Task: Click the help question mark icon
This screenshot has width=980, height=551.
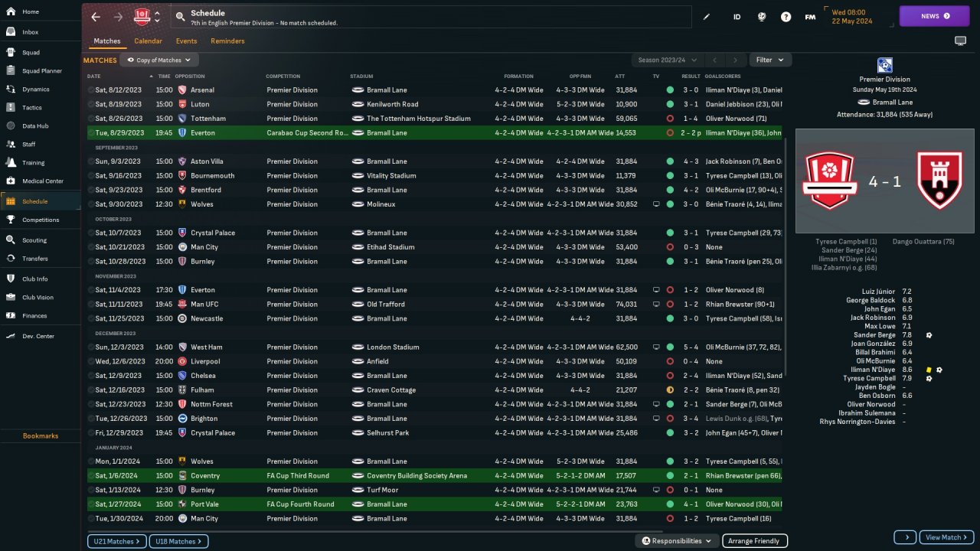Action: pos(786,16)
